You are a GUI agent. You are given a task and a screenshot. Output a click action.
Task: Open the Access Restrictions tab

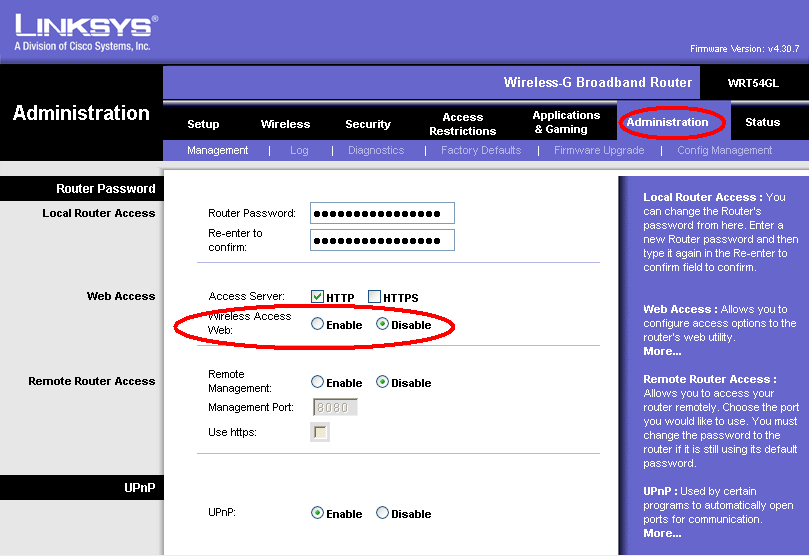click(463, 124)
